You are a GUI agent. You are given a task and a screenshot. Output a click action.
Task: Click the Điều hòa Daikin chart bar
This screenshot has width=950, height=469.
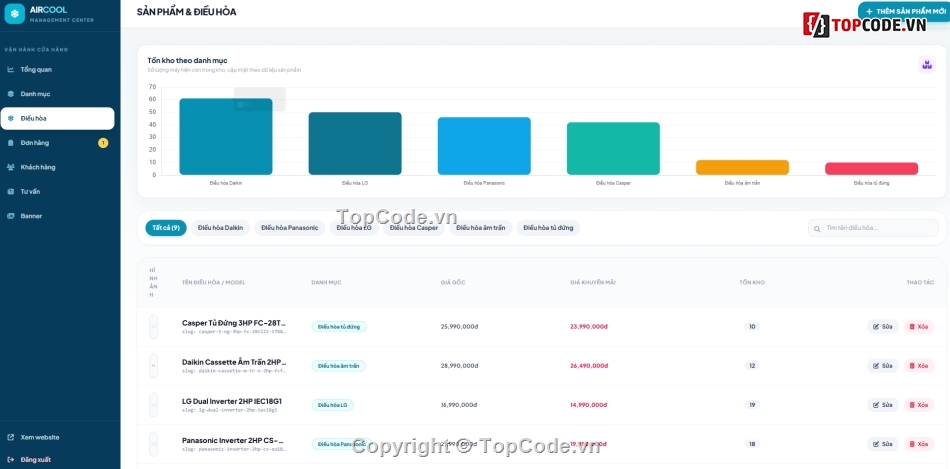pyautogui.click(x=226, y=136)
